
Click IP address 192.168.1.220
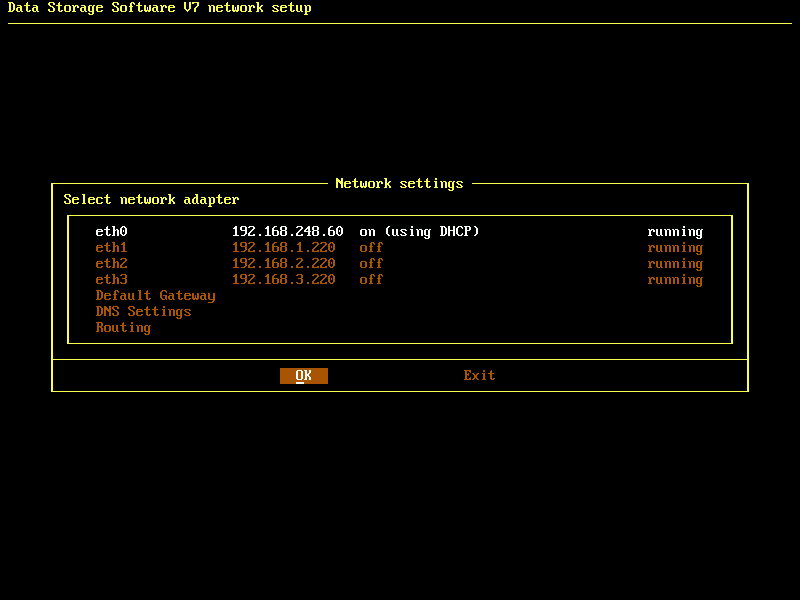pos(284,247)
